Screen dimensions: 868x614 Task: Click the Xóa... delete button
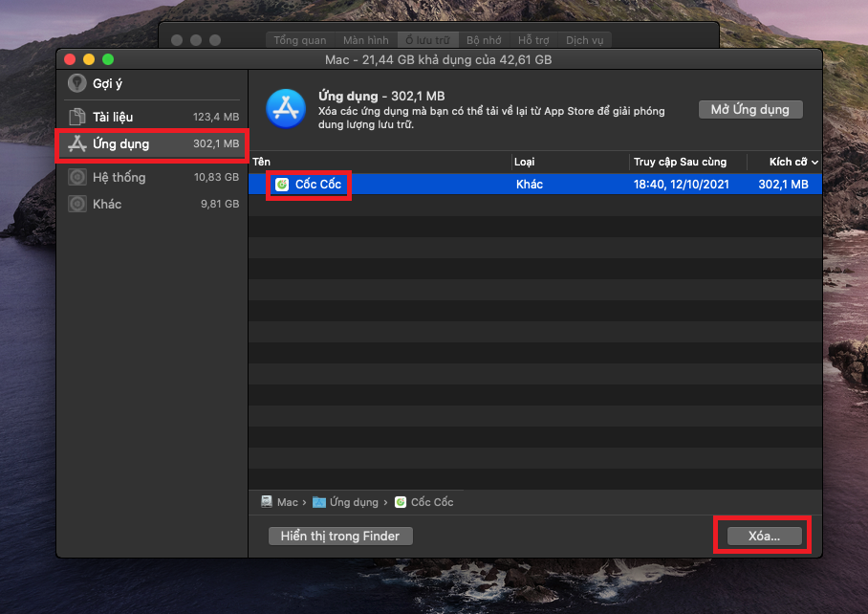[x=764, y=536]
